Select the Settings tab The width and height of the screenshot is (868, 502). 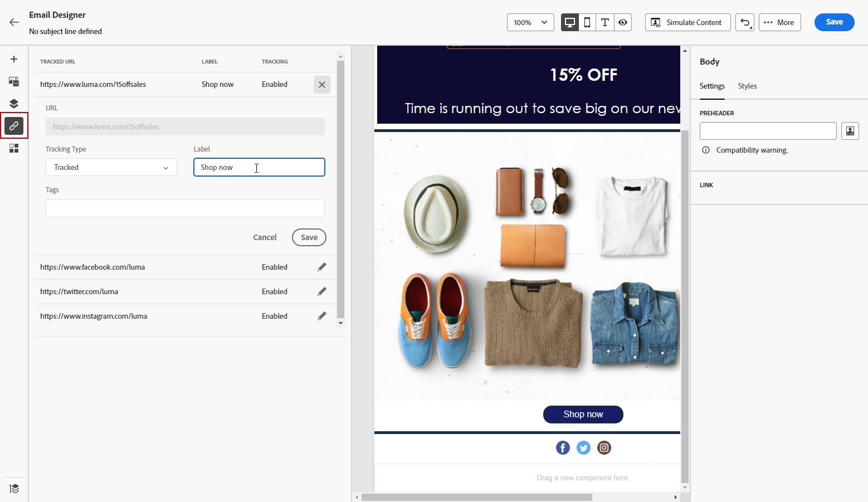(712, 86)
